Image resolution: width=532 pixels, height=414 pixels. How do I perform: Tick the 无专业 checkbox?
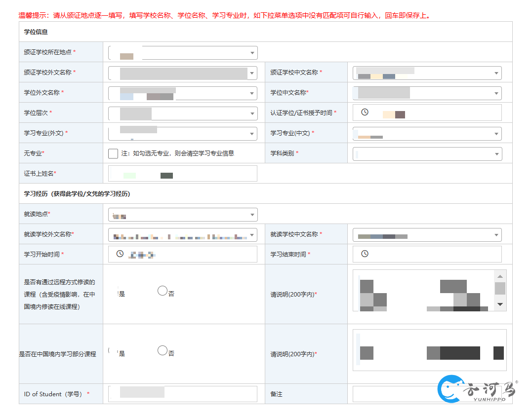click(x=113, y=153)
